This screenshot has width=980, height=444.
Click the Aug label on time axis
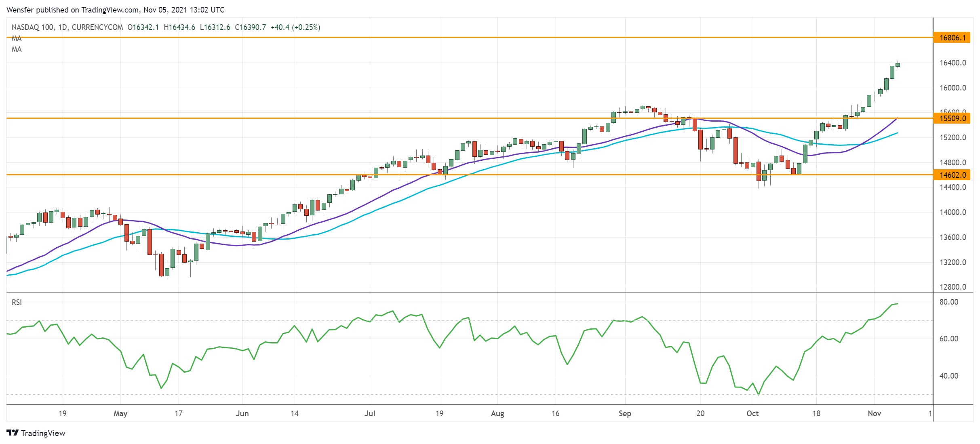497,413
